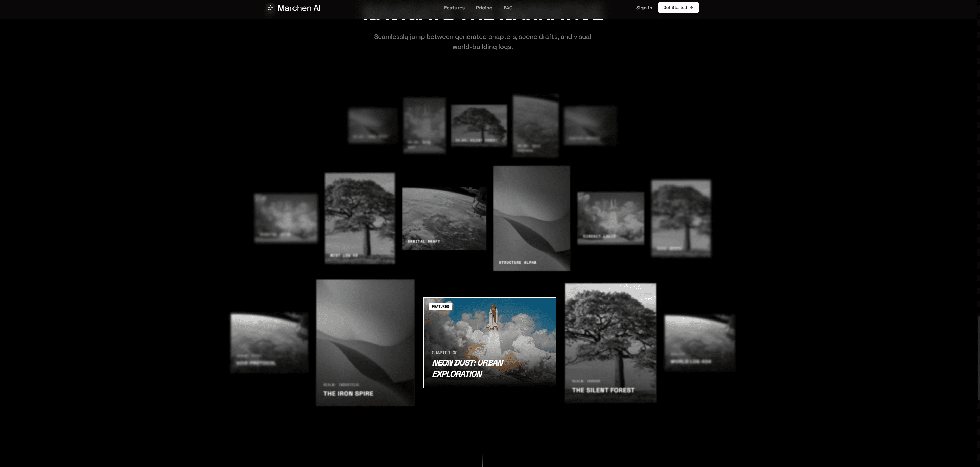Viewport: 980px width, 467px height.
Task: Select The Iron Spire card
Action: 365,342
